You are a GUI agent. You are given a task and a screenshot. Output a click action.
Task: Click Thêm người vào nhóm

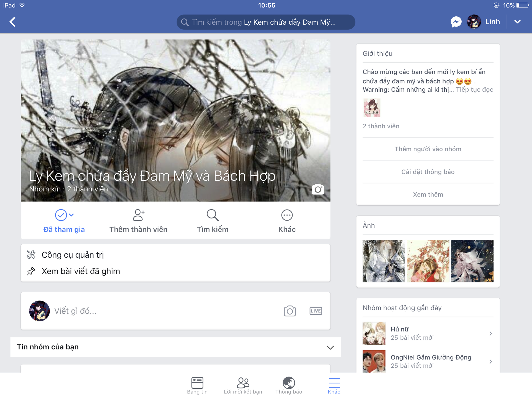[x=428, y=149]
